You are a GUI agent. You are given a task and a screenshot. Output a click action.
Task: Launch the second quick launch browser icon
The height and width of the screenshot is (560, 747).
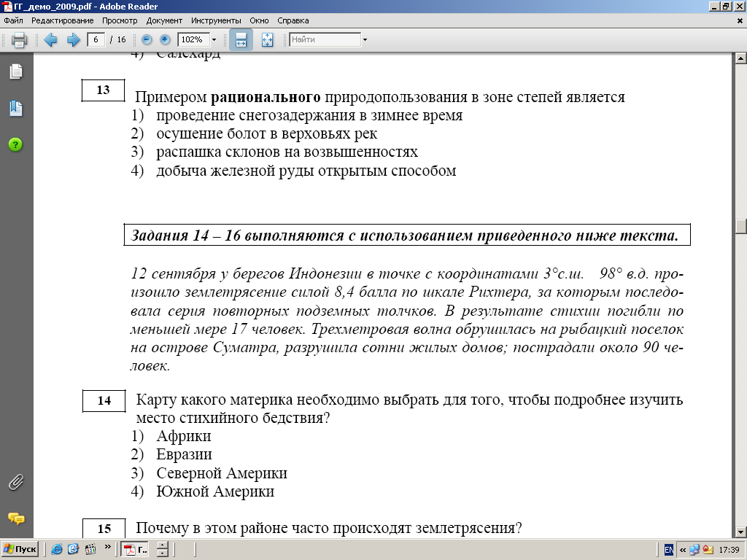(x=74, y=550)
